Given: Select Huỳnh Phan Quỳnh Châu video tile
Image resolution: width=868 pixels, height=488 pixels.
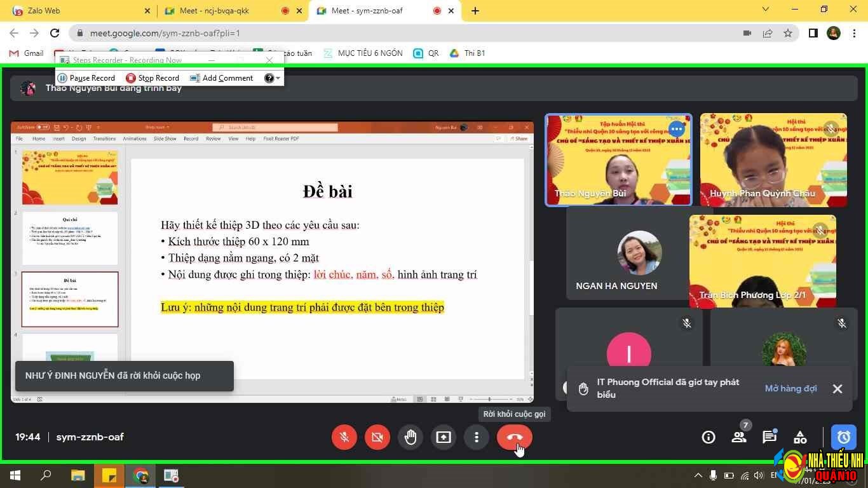Looking at the screenshot, I should point(773,159).
